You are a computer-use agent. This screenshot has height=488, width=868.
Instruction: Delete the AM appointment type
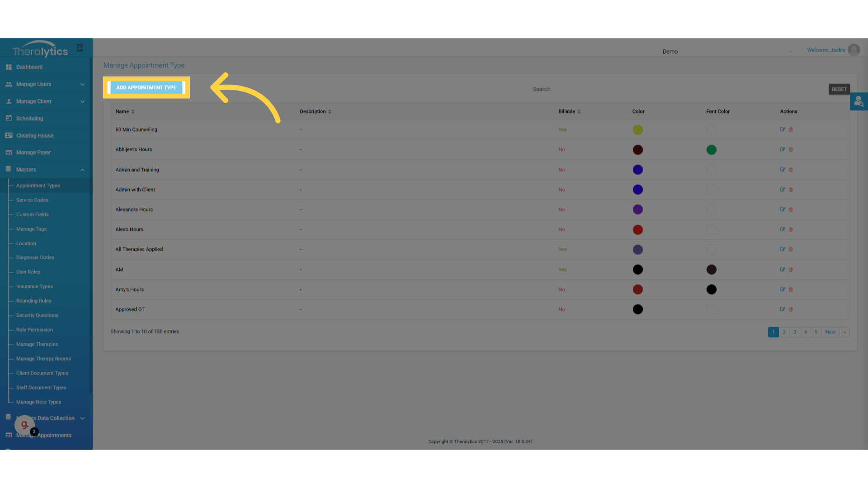791,270
